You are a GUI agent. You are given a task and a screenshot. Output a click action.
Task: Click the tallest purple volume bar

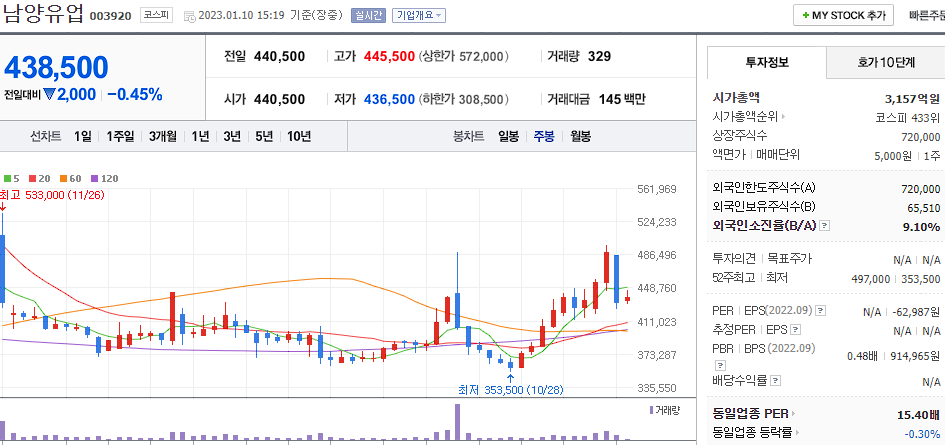coord(457,421)
